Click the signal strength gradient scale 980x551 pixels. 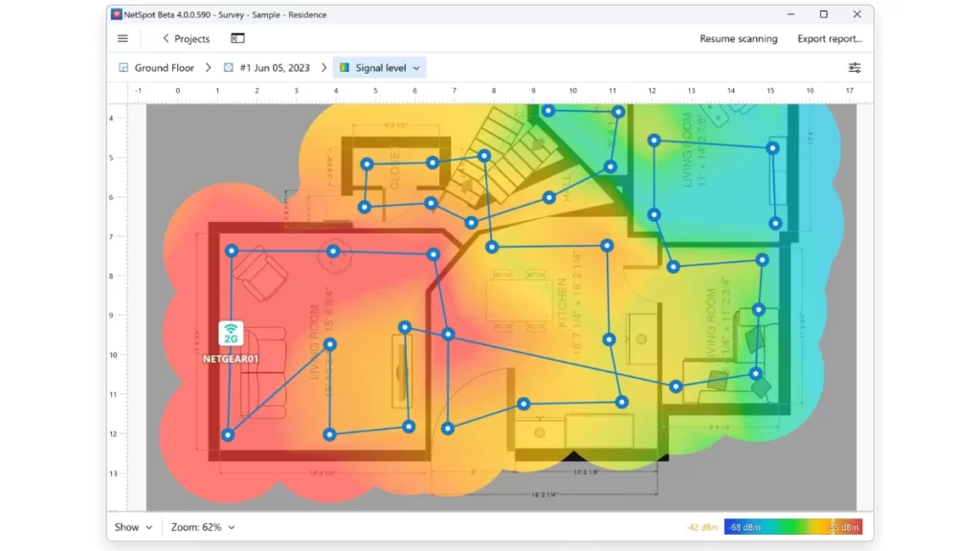pos(791,526)
